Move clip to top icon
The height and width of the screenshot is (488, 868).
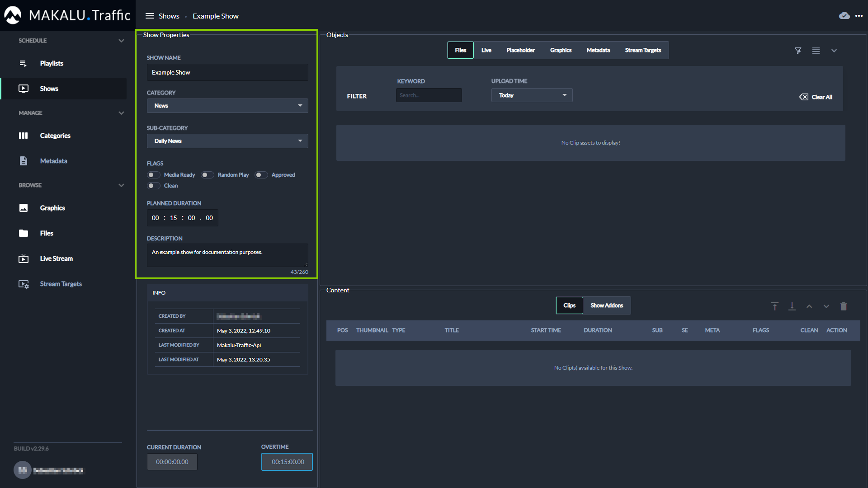775,306
